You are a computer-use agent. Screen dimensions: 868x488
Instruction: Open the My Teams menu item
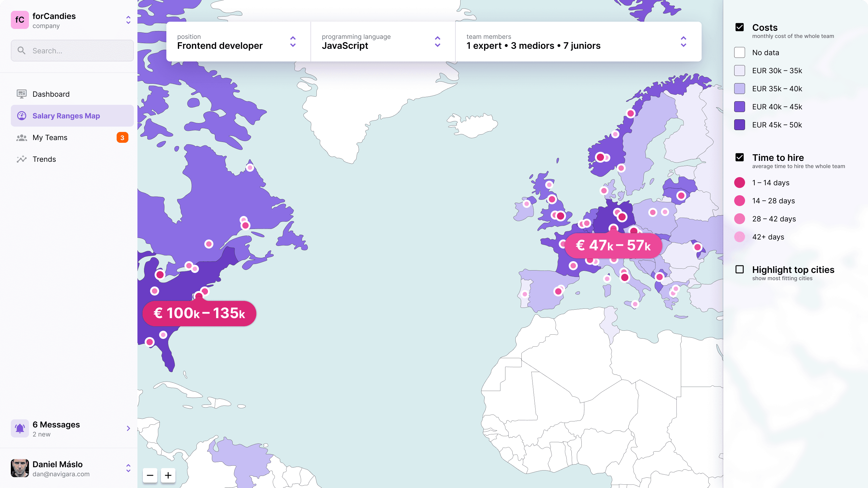pos(72,137)
